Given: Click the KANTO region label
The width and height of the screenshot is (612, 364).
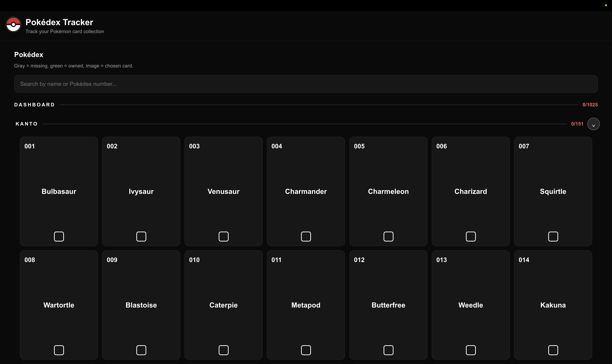Looking at the screenshot, I should [x=27, y=124].
